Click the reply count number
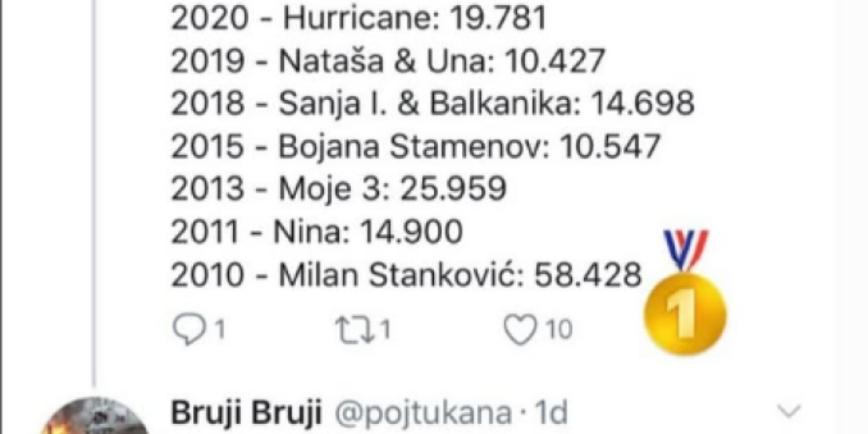Viewport: 868px width, 434px height. point(218,330)
